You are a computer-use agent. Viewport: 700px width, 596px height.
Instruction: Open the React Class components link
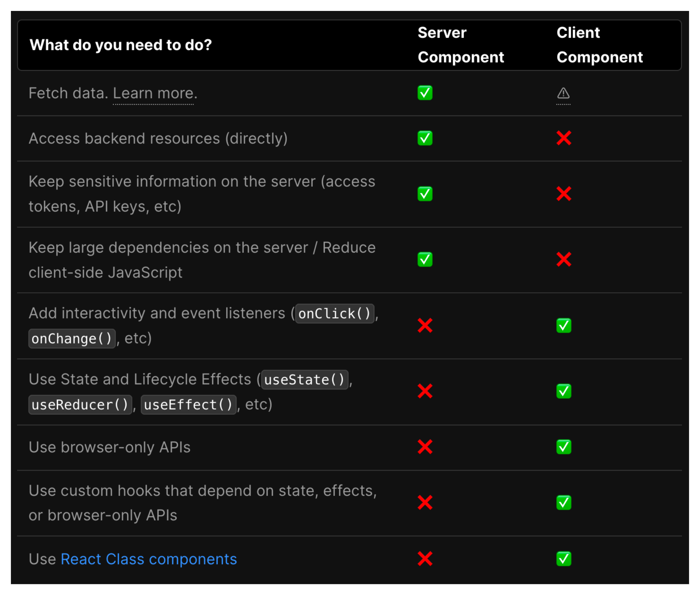149,559
